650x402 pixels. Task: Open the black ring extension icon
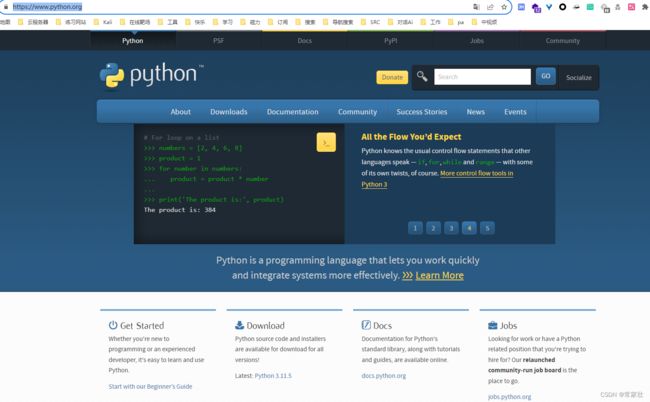pos(563,7)
